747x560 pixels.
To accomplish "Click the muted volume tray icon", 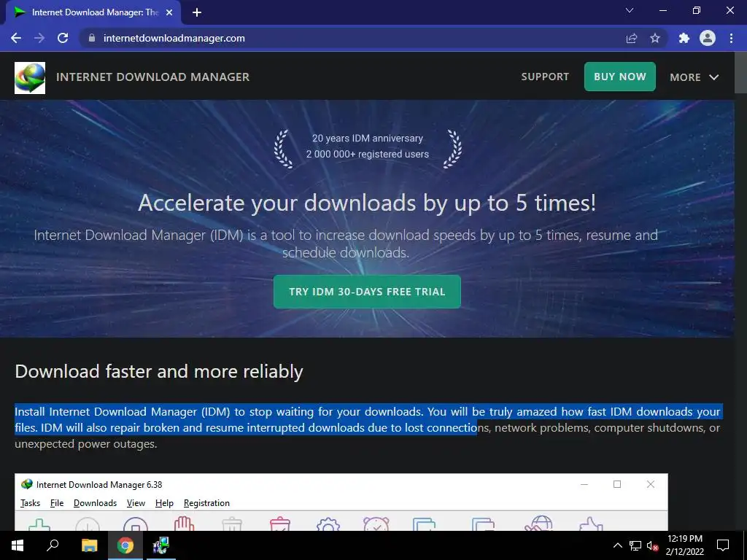I will 652,545.
